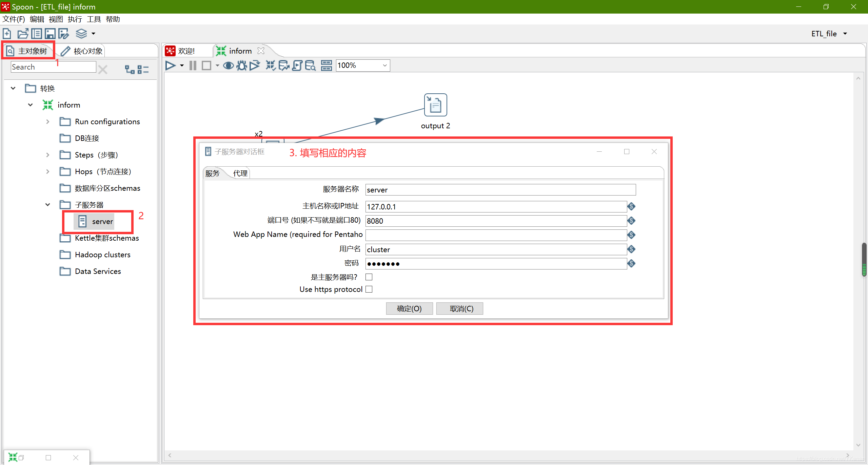Viewport: 868px width, 465px height.
Task: Open the run options dropdown arrow
Action: point(182,66)
